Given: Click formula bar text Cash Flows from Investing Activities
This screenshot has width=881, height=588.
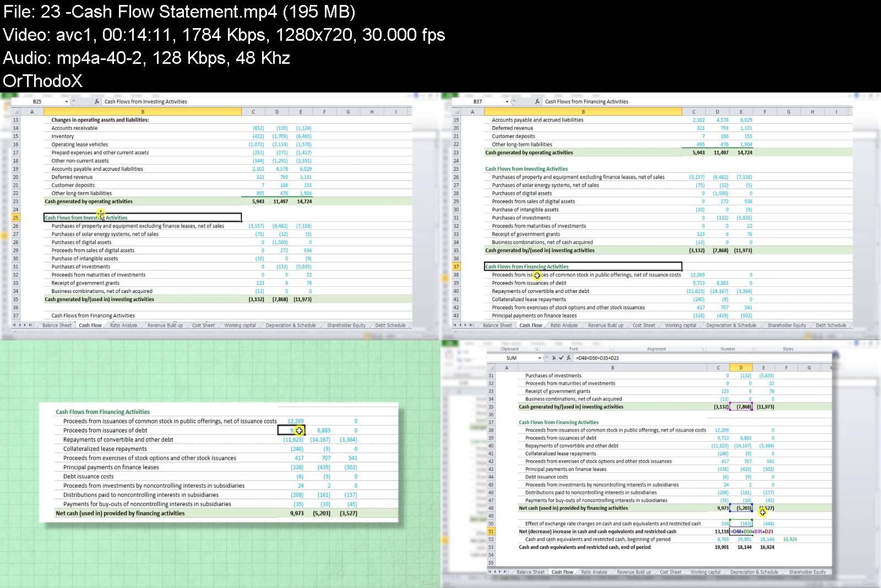Looking at the screenshot, I should click(145, 101).
